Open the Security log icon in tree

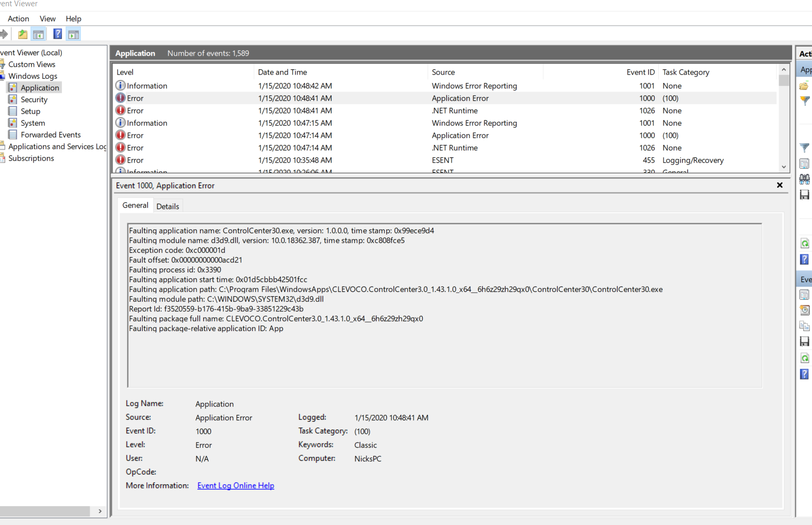coord(13,100)
